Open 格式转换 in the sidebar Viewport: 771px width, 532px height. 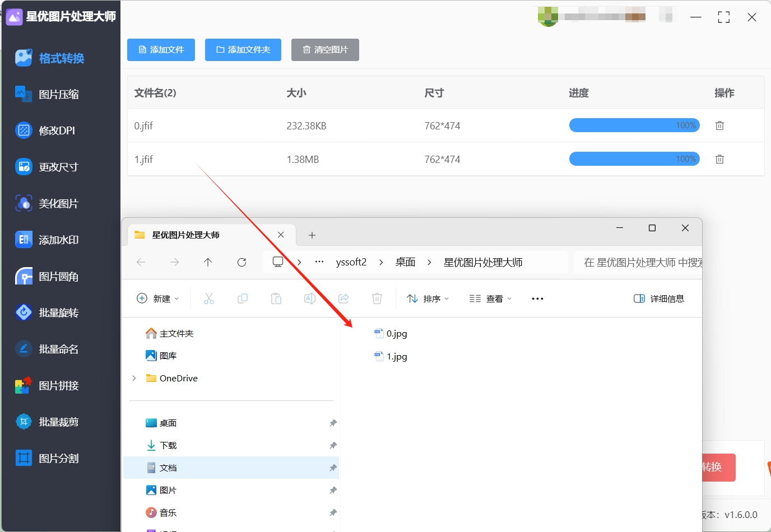tap(50, 58)
